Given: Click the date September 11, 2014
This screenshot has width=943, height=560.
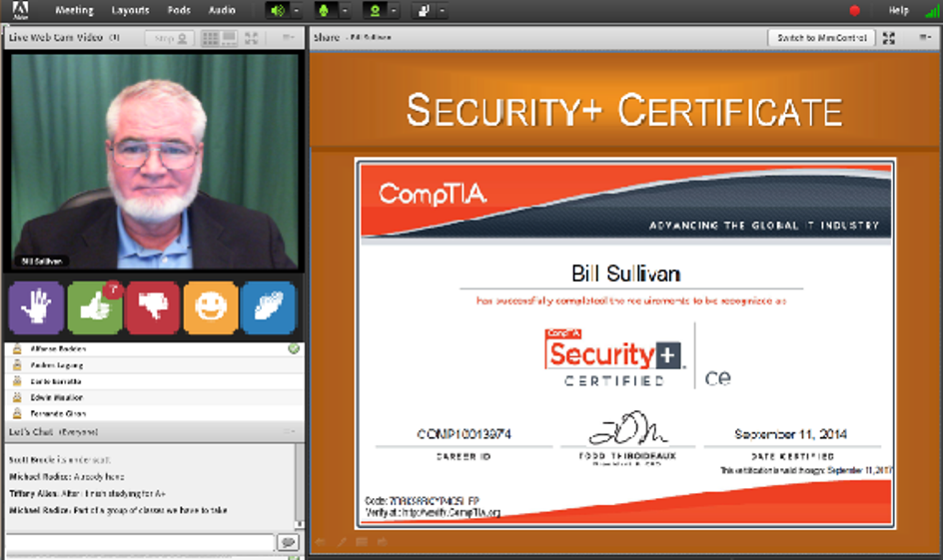Looking at the screenshot, I should coord(790,434).
